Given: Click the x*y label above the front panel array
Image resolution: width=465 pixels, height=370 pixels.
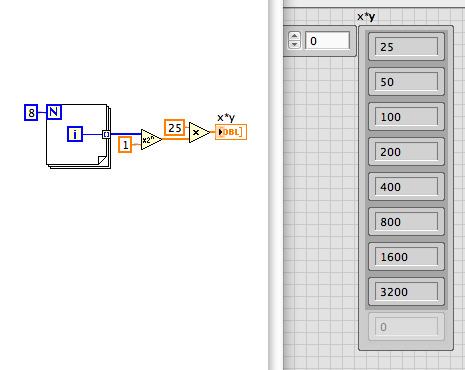Looking at the screenshot, I should coord(366,17).
